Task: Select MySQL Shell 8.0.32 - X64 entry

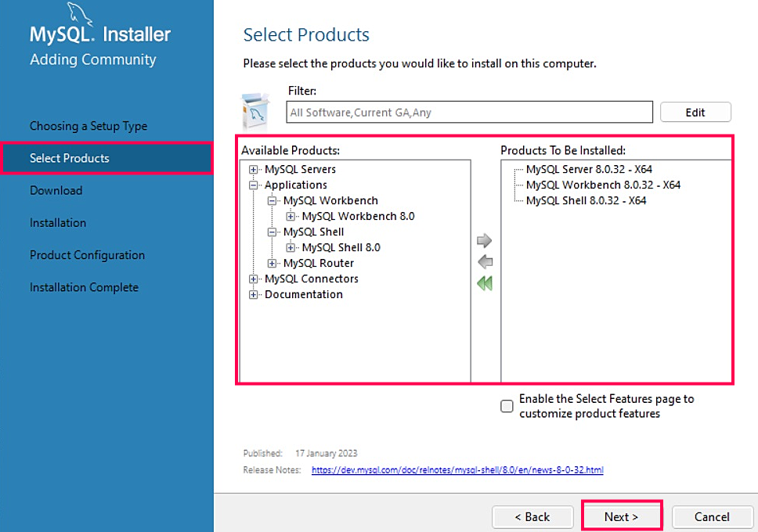Action: coord(586,200)
